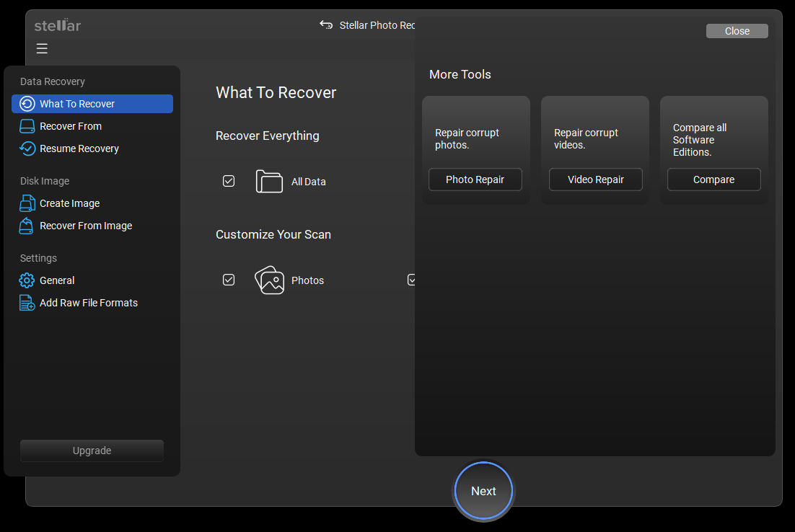Click the General settings gear icon

27,280
